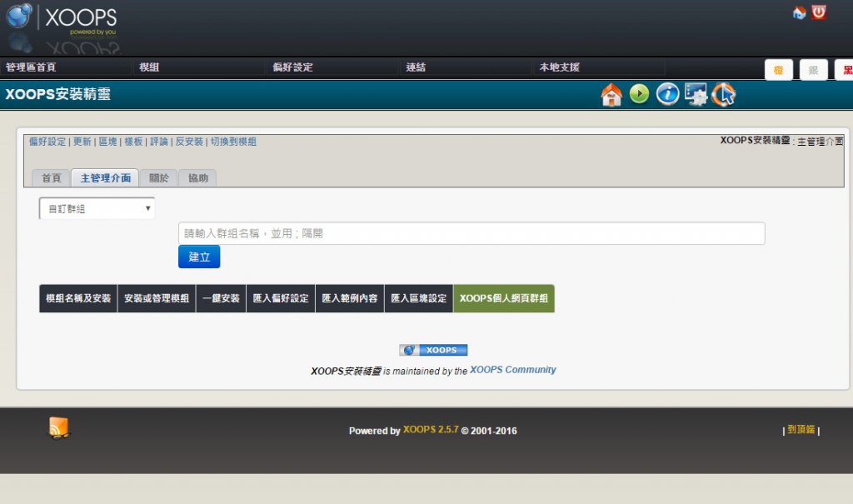Click the small blue house icon at top
This screenshot has height=504, width=853.
coord(799,13)
